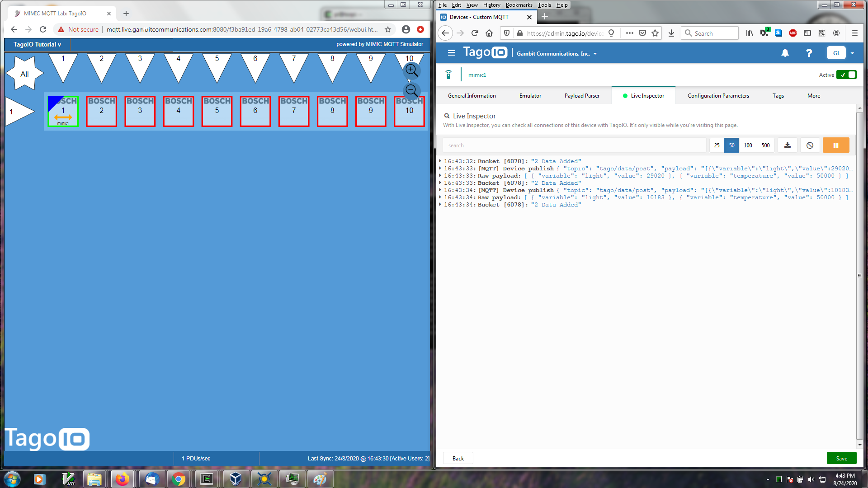
Task: Bookmark this page with star in Firefox
Action: (x=655, y=33)
